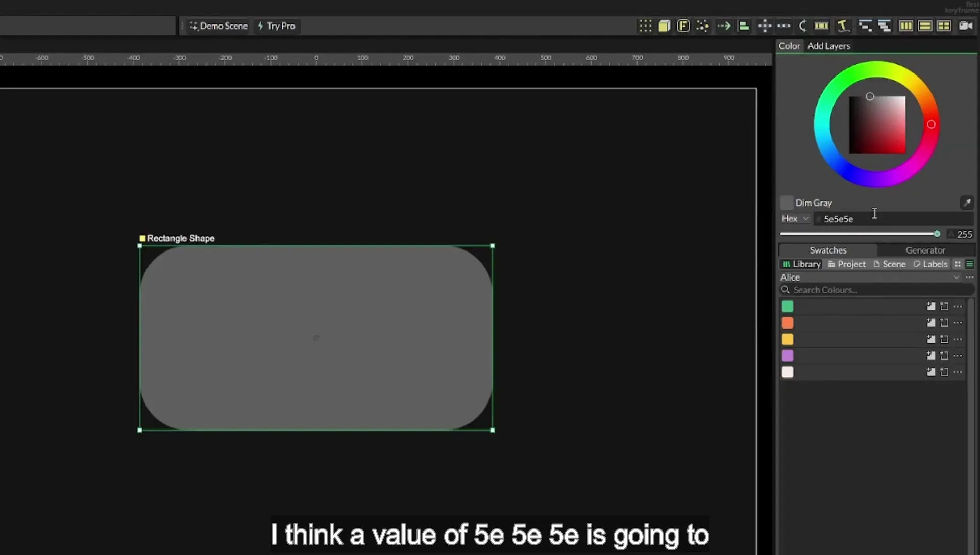Click the yellow cube icon in the toolbar
The width and height of the screenshot is (980, 555).
click(x=664, y=26)
